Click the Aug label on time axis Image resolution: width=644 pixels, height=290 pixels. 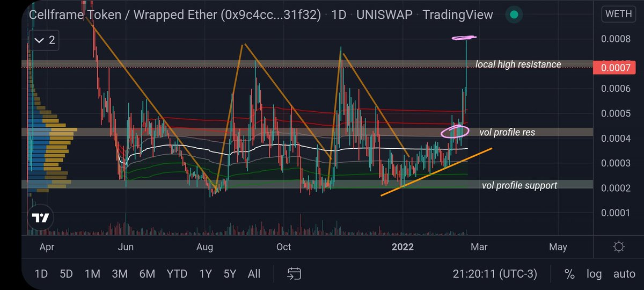(x=205, y=247)
